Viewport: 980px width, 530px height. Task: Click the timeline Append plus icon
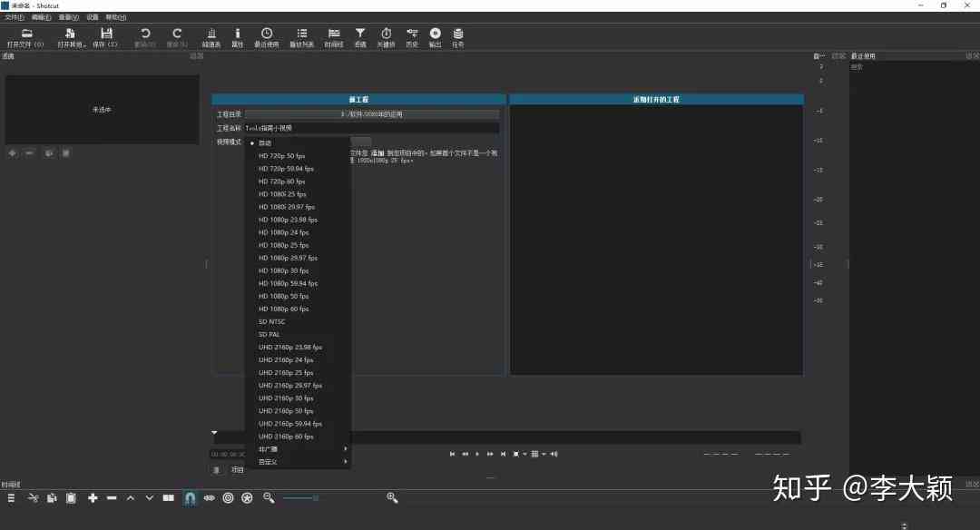point(93,498)
